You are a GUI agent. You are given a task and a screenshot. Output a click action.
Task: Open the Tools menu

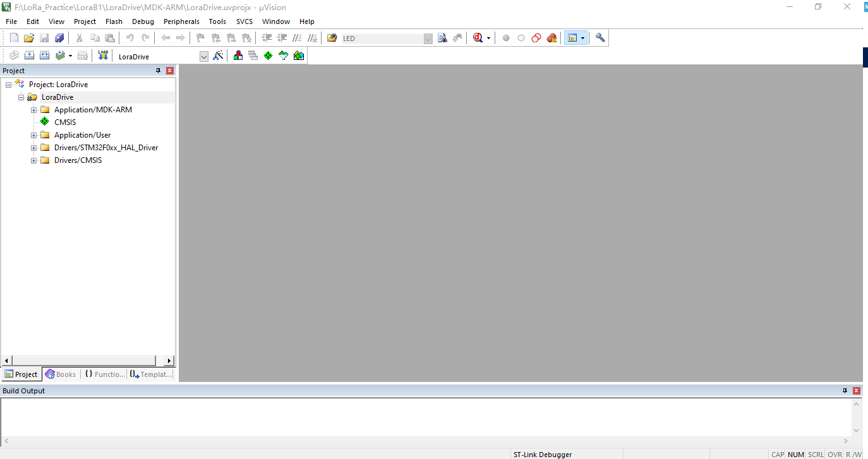coord(217,21)
